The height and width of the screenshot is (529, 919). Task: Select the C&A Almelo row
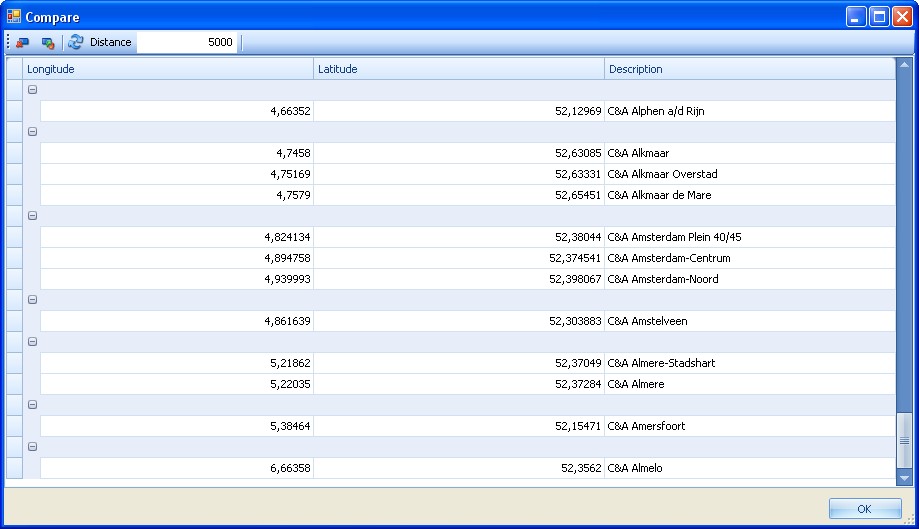[x=468, y=468]
